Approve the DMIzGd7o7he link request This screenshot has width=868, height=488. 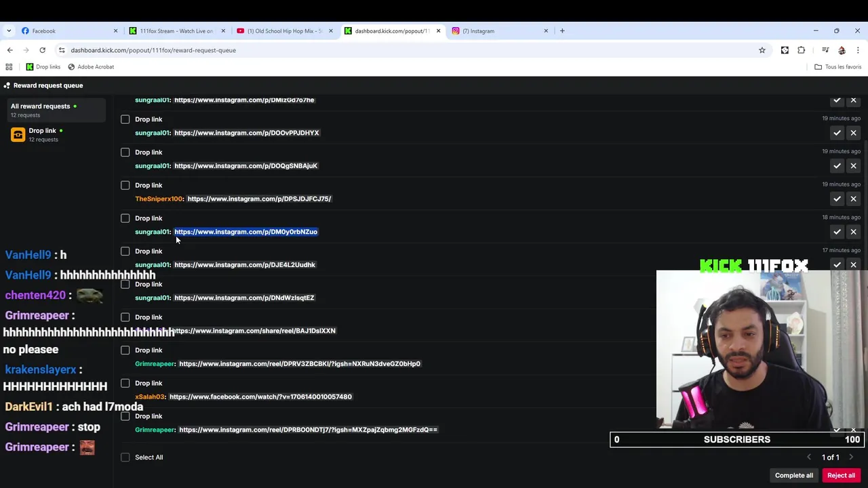(837, 100)
